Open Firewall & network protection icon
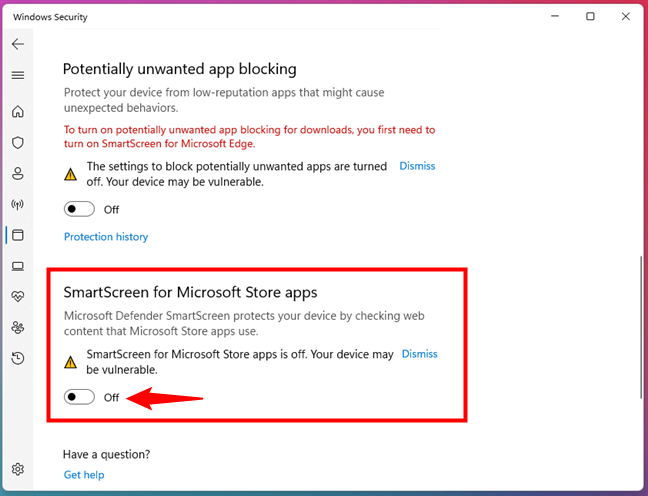Image resolution: width=648 pixels, height=496 pixels. tap(18, 205)
